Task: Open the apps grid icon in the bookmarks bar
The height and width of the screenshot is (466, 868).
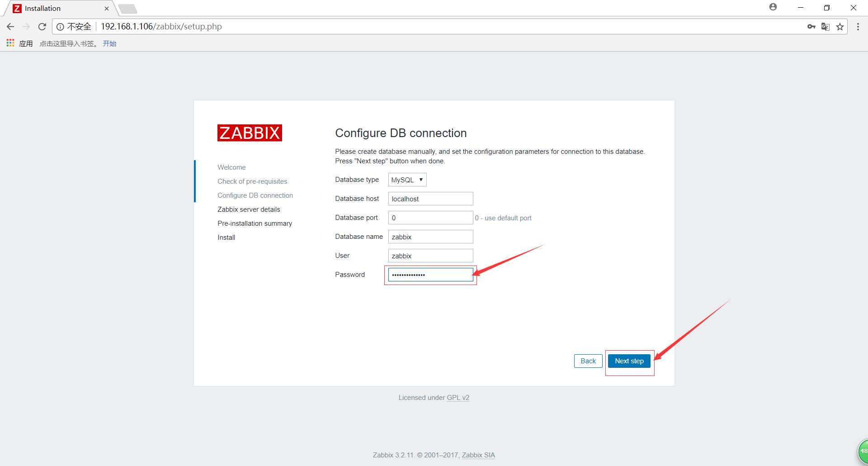Action: click(10, 43)
